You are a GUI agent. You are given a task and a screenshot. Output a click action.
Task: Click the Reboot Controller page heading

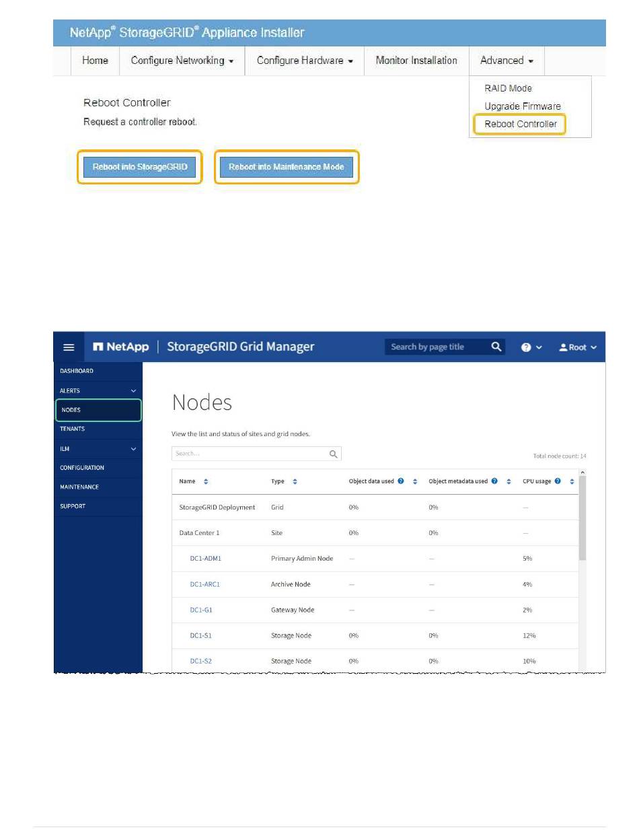click(127, 102)
